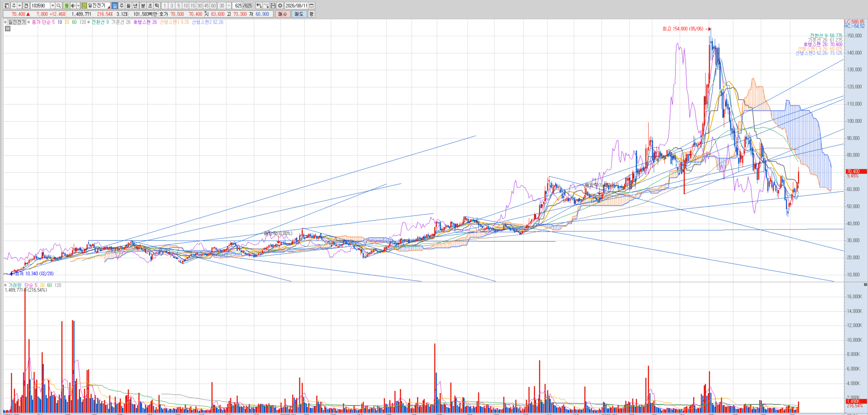The height and width of the screenshot is (415, 868).
Task: Click the +12.46% change rate text
Action: 57,14
